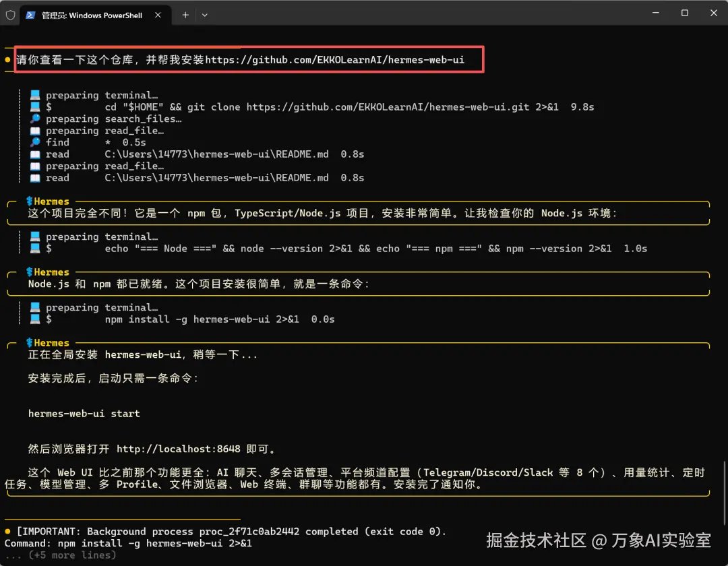Click the book icon beside 'preparing read_file…' first line
728x566 pixels.
click(x=35, y=130)
